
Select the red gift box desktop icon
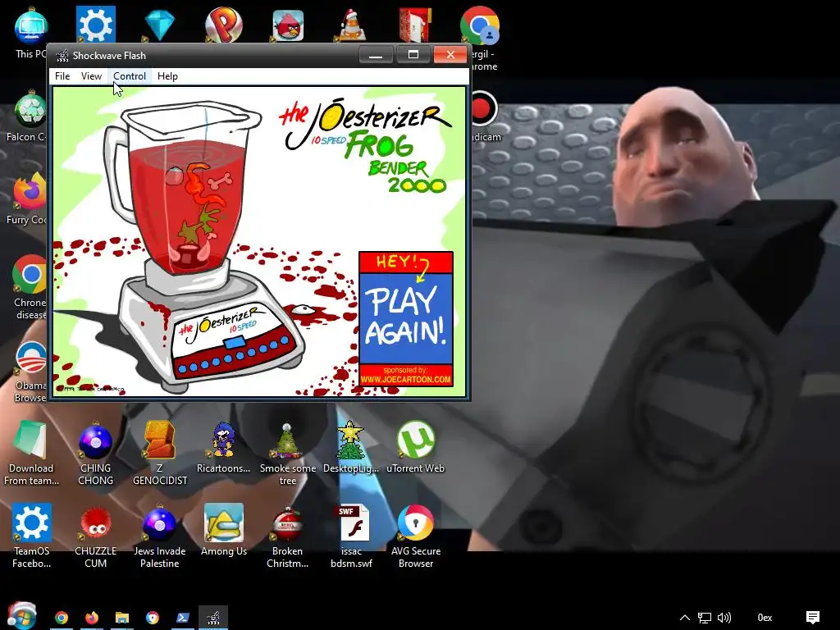(x=415, y=25)
